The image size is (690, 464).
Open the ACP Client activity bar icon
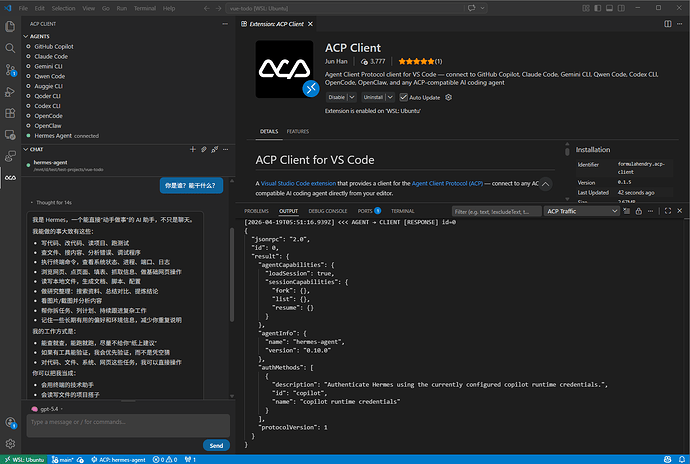click(x=10, y=178)
